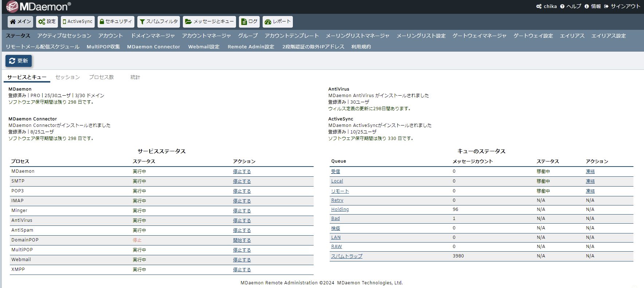Click the MDaemon logo icon
Image resolution: width=644 pixels, height=288 pixels.
[12, 7]
